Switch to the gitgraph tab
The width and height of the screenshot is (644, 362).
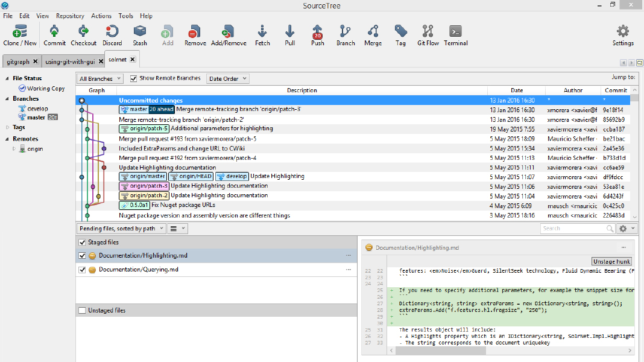click(18, 62)
